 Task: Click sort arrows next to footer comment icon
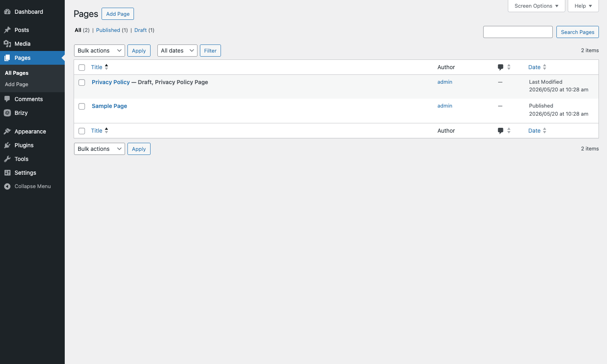point(509,131)
